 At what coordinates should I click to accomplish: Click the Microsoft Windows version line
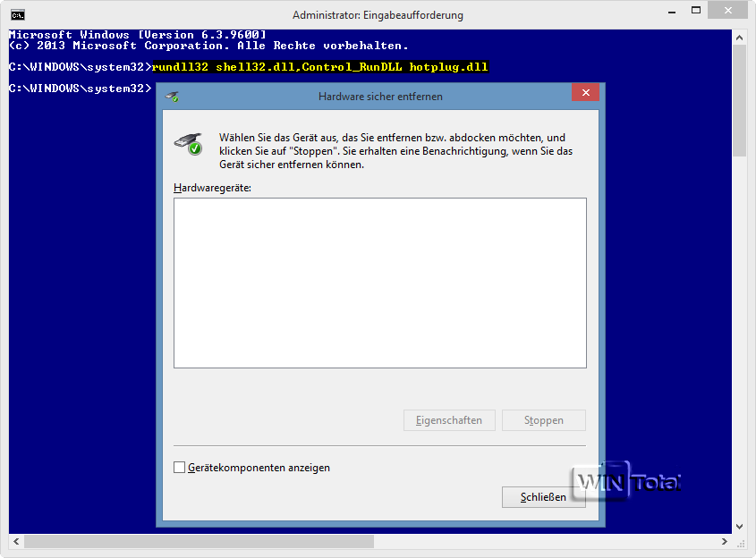coord(138,35)
